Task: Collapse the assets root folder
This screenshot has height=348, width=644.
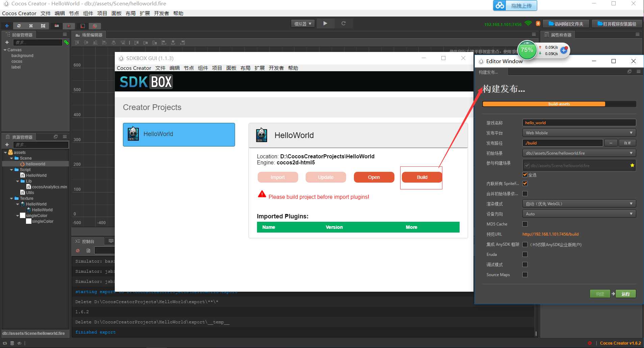Action: coord(5,153)
